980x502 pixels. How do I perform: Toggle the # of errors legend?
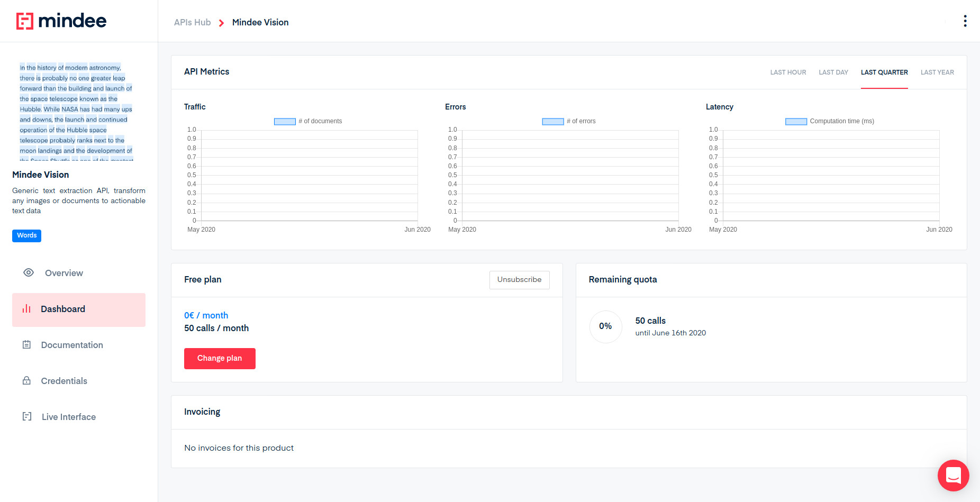pos(569,121)
